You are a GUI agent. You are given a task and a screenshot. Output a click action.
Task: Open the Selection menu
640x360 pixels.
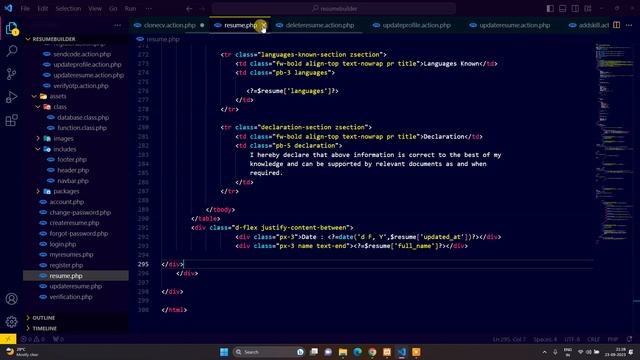pyautogui.click(x=68, y=9)
